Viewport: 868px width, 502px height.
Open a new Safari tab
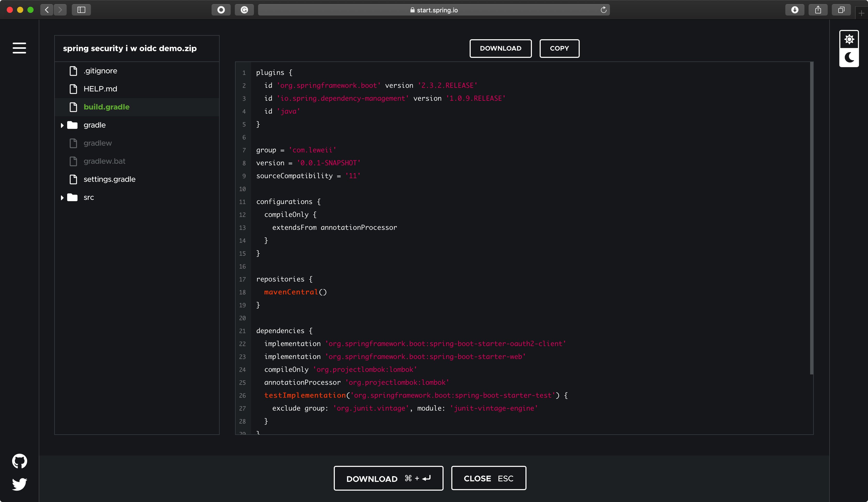pyautogui.click(x=862, y=13)
